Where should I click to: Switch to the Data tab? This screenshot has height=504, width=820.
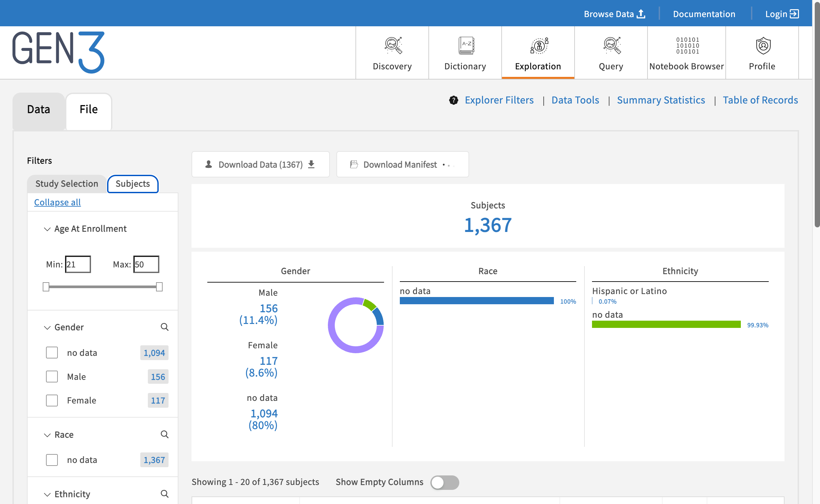pyautogui.click(x=39, y=111)
